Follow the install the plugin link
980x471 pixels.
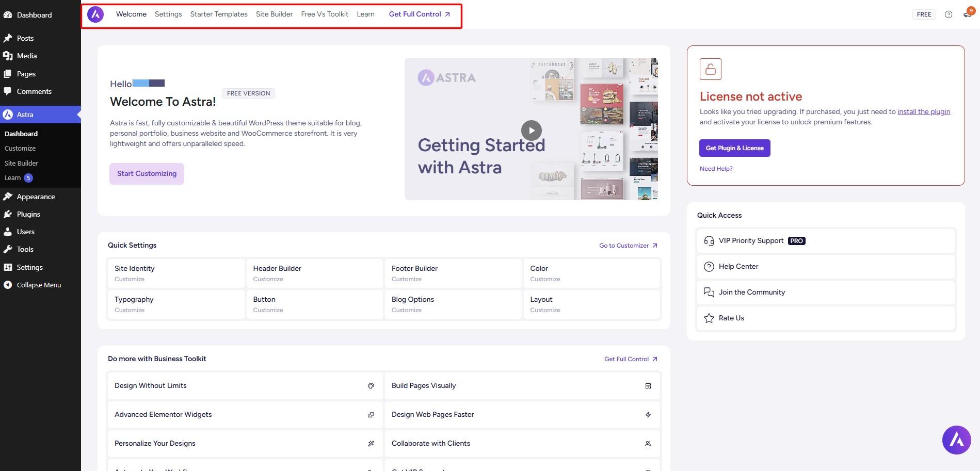click(923, 111)
